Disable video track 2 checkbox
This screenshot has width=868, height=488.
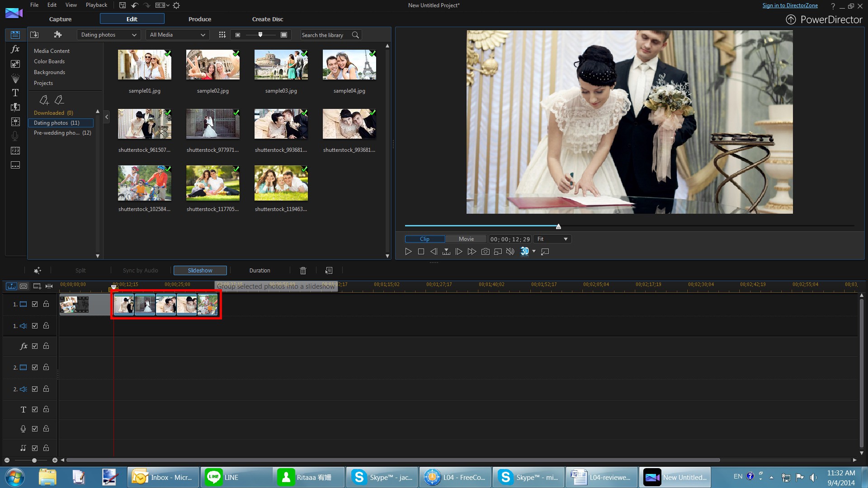coord(35,367)
